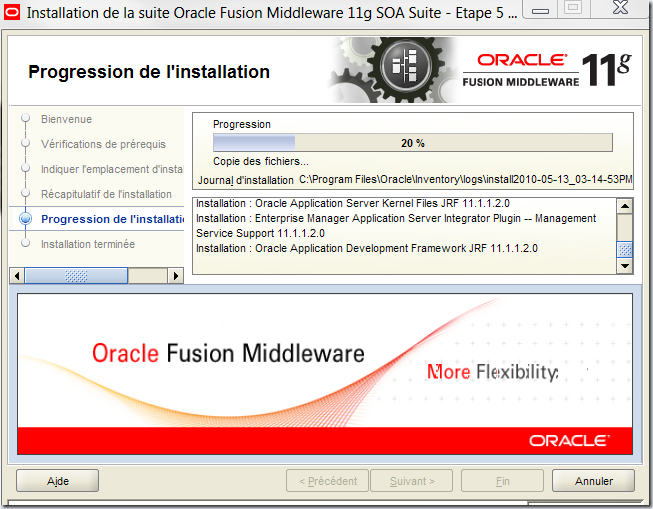Select the Bienvenue step
Screen dimensions: 653x509
pos(66,119)
